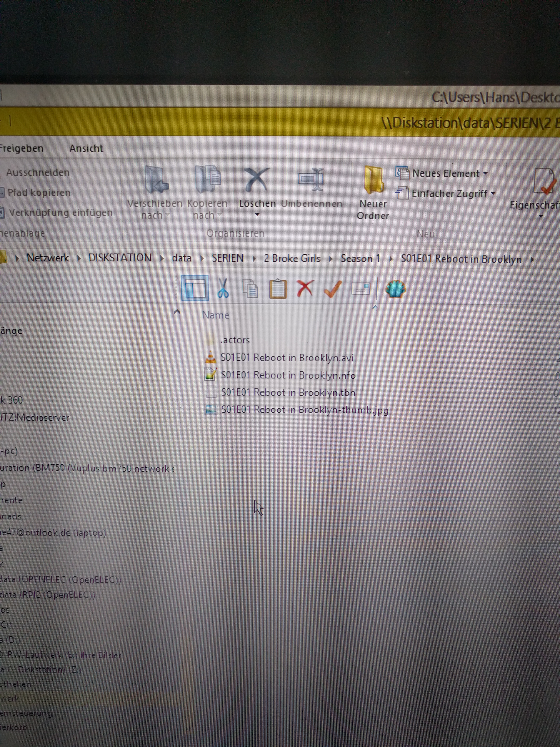Image resolution: width=560 pixels, height=747 pixels.
Task: Navigate to 2 Broke Girls breadcrumb
Action: point(292,258)
